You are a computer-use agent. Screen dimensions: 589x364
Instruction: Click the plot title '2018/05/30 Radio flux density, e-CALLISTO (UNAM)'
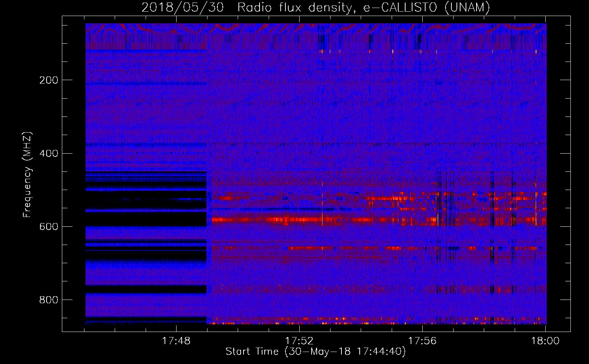click(x=316, y=7)
